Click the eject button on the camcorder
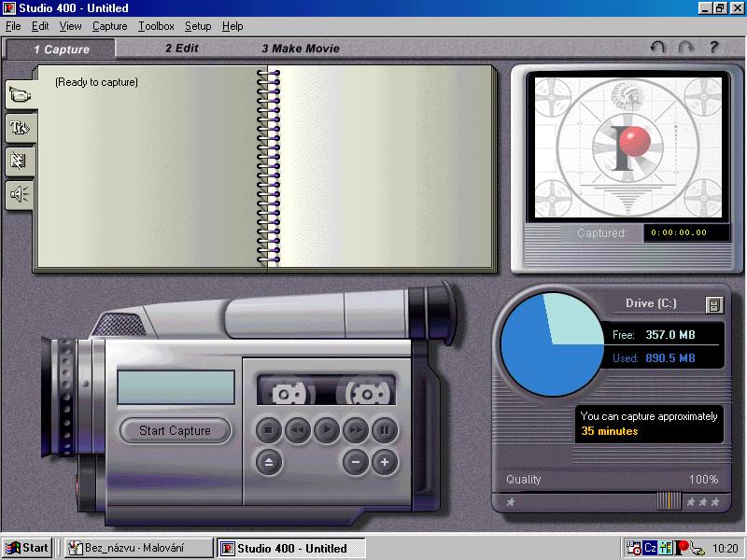 coord(269,462)
